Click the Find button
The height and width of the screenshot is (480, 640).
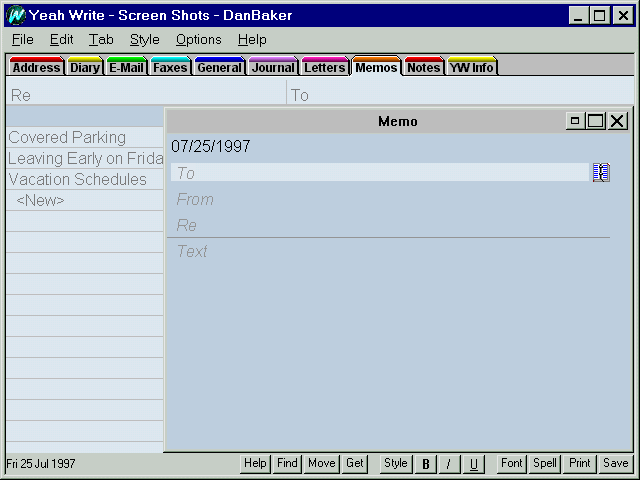click(287, 464)
